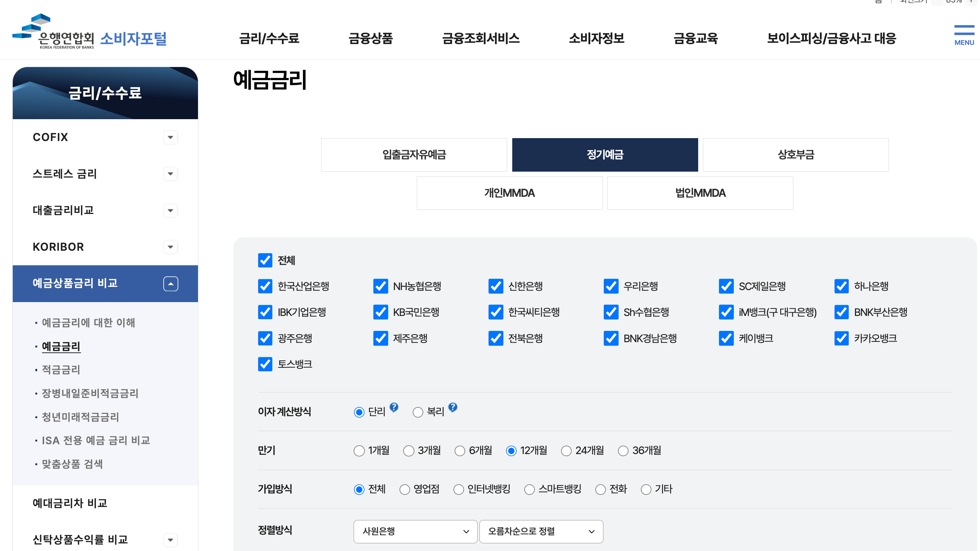Screen dimensions: 980x551
Task: Expand the 대출금리비교 sidebar section
Action: pos(170,210)
